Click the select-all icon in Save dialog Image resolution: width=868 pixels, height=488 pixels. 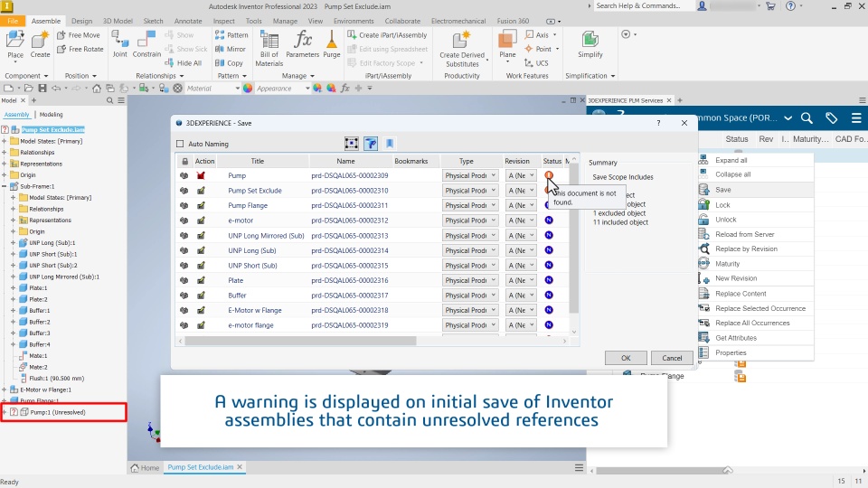point(351,144)
